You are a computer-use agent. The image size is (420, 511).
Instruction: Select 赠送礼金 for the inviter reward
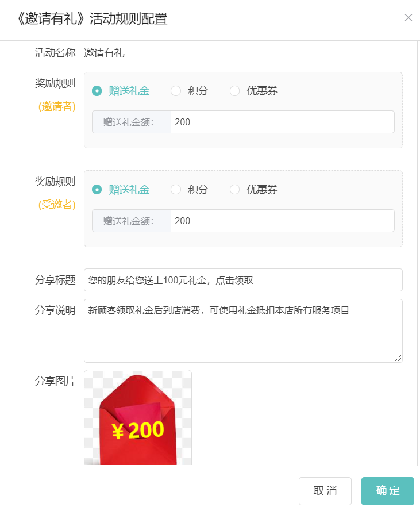click(97, 91)
